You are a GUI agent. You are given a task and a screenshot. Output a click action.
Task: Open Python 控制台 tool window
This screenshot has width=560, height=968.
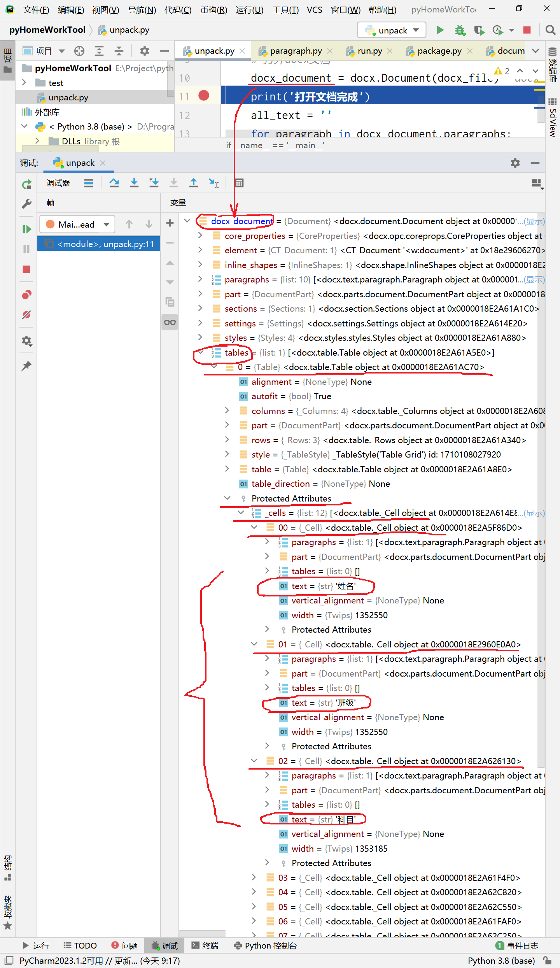click(x=265, y=945)
